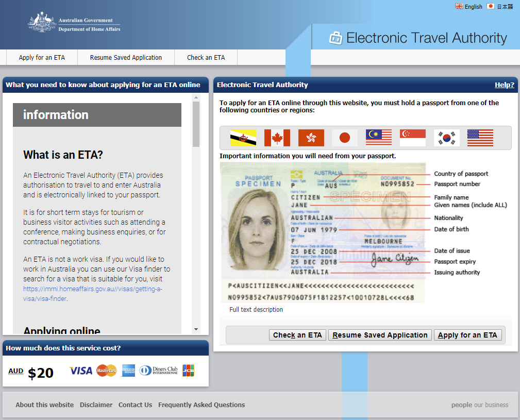
Task: Open the Resume Saved Application menu tab
Action: (x=126, y=57)
